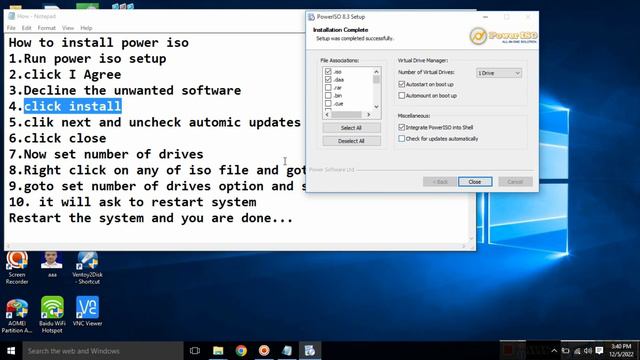
Task: Click the line '7.Now set number of drives'
Action: 106,154
